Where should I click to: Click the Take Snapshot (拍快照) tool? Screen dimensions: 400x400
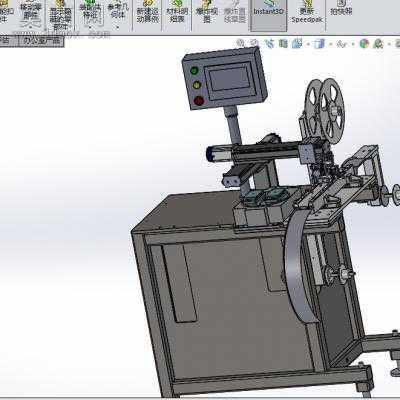341,9
